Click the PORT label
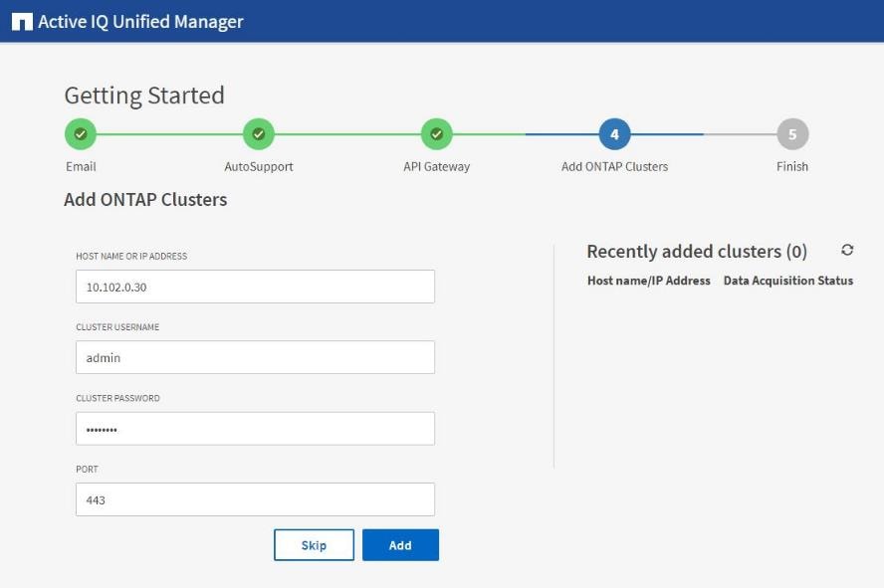Screen dimensions: 884x588 (87, 469)
